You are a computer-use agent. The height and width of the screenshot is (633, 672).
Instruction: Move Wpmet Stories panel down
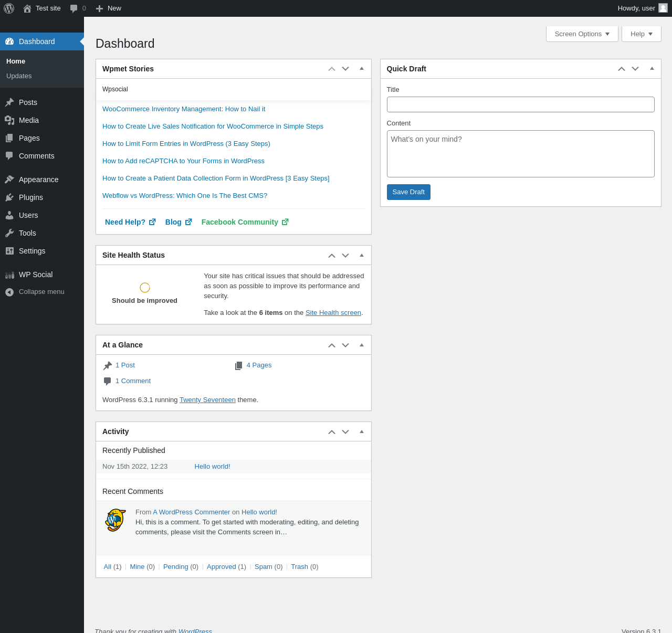345,69
